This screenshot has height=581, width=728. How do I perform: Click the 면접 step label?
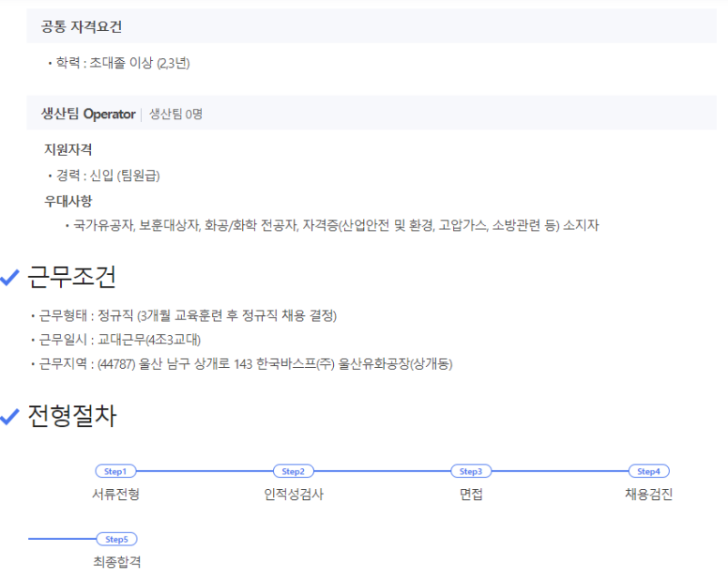click(x=470, y=494)
